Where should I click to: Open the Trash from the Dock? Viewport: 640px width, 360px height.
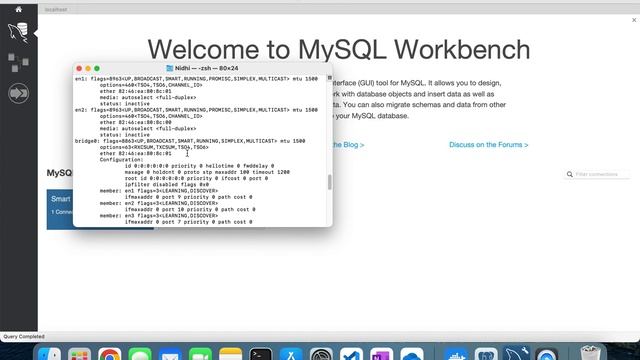tap(590, 353)
